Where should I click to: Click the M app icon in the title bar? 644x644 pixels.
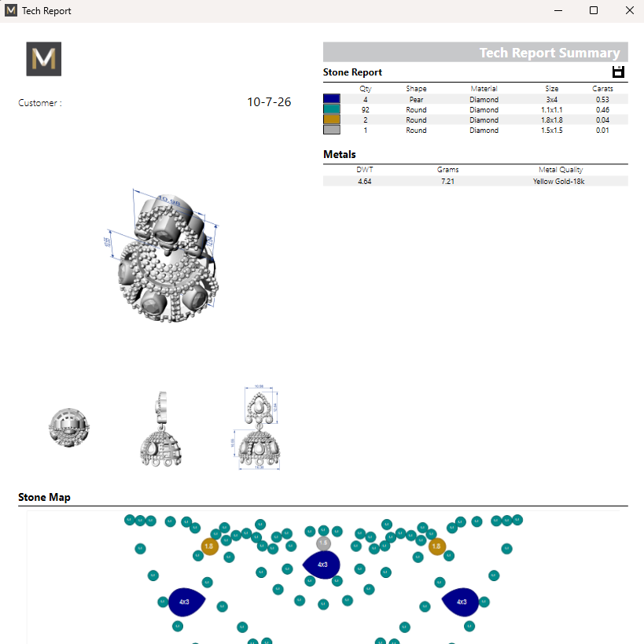11,10
